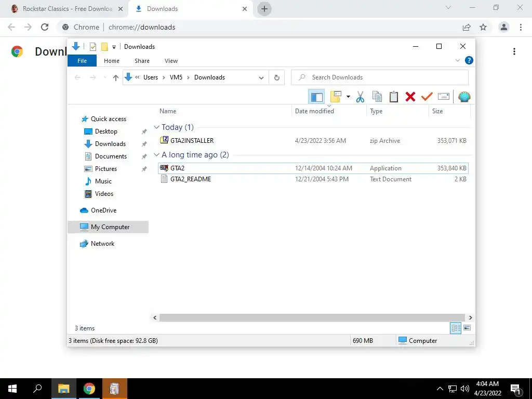This screenshot has height=399, width=532.
Task: Select the GTA2_README text document
Action: pos(313,179)
